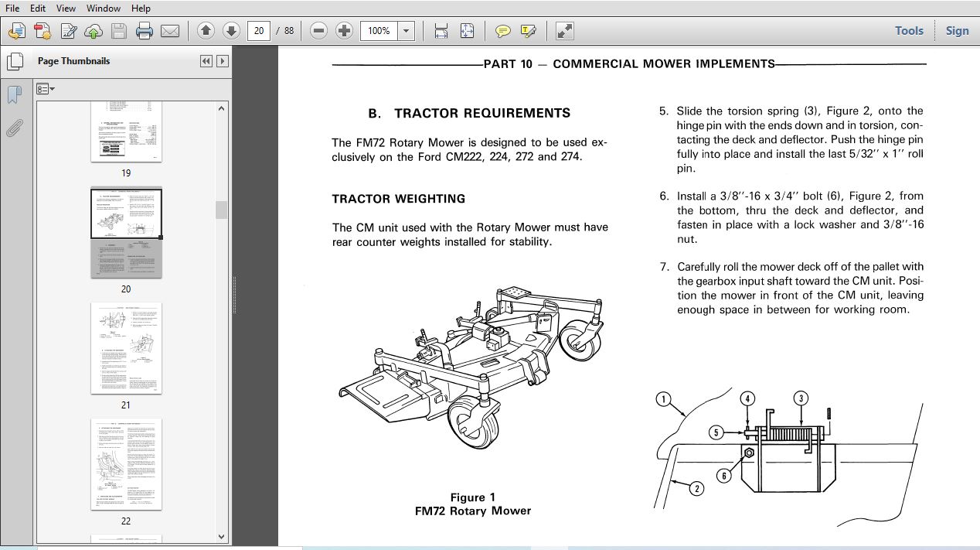The height and width of the screenshot is (550, 980).
Task: Send file by email envelope icon
Action: pyautogui.click(x=170, y=31)
